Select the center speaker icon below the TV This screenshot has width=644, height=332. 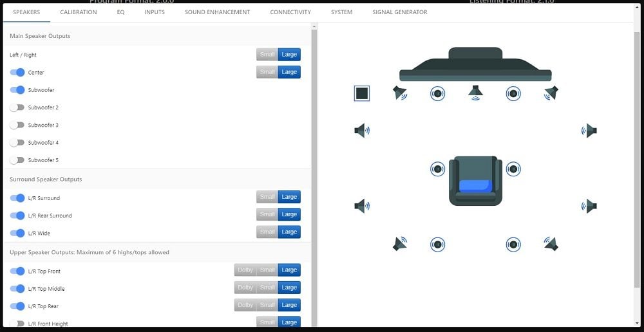point(475,93)
